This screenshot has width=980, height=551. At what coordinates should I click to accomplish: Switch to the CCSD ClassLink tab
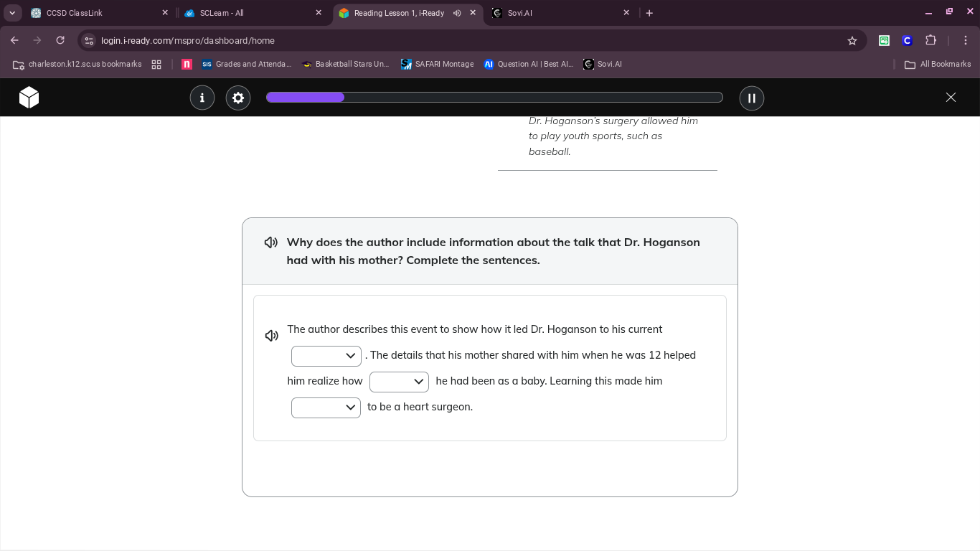tap(98, 13)
